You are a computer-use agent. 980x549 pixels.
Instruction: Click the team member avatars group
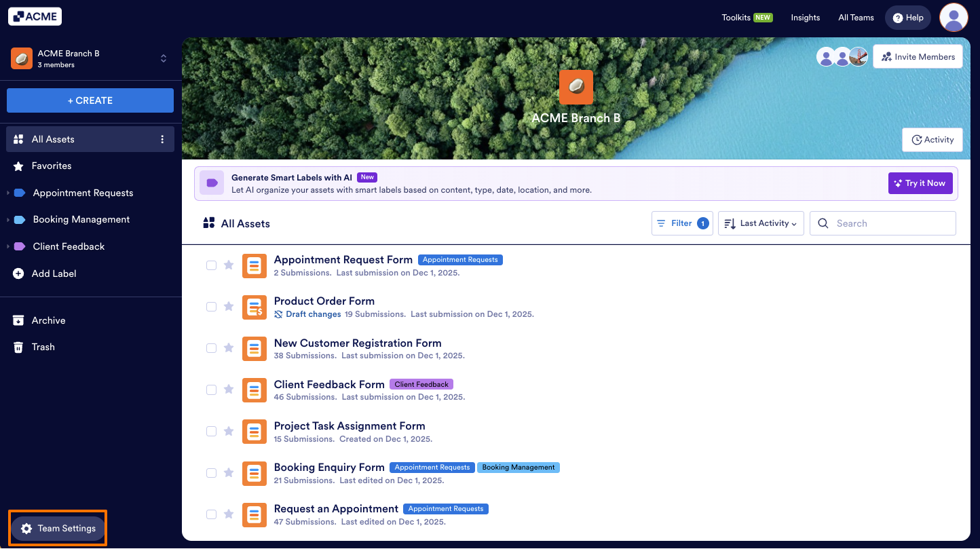click(x=842, y=57)
